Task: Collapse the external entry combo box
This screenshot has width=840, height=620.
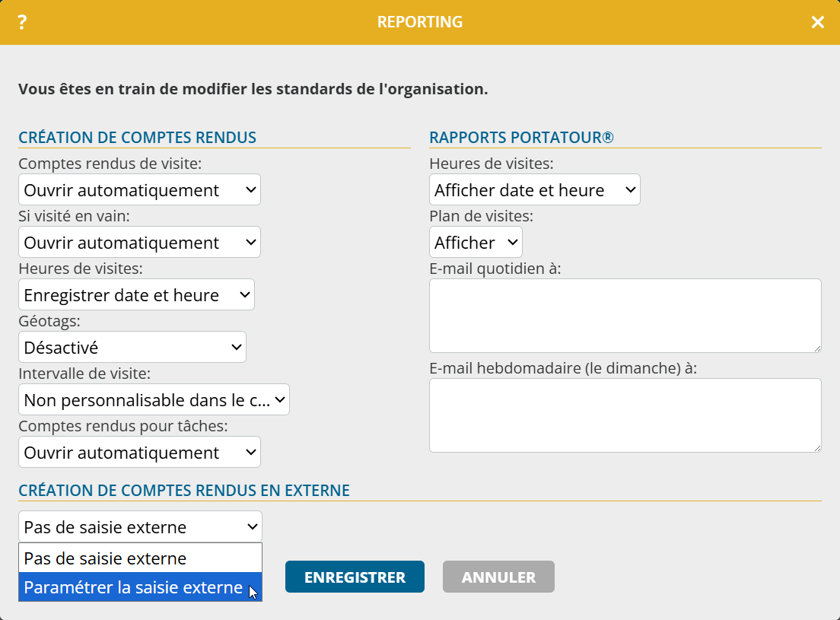Action: (x=140, y=527)
